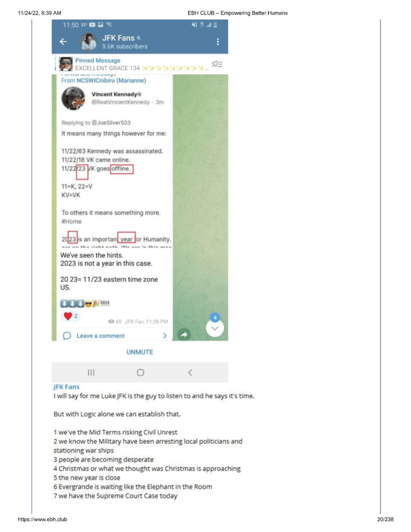The height and width of the screenshot is (532, 411).
Task: Open Android recent apps button
Action: click(91, 372)
